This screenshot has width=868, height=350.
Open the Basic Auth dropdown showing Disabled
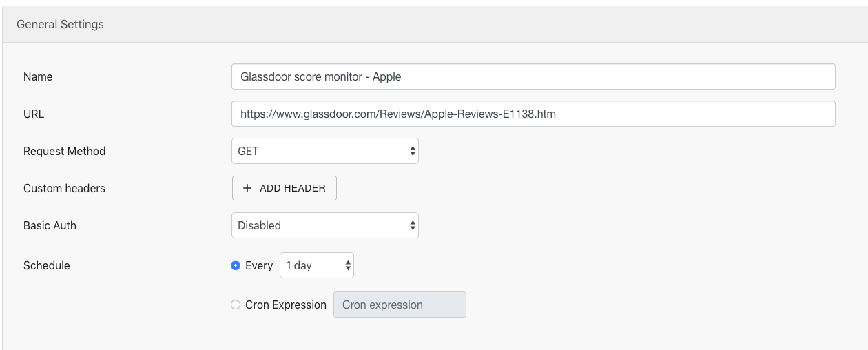coord(325,225)
